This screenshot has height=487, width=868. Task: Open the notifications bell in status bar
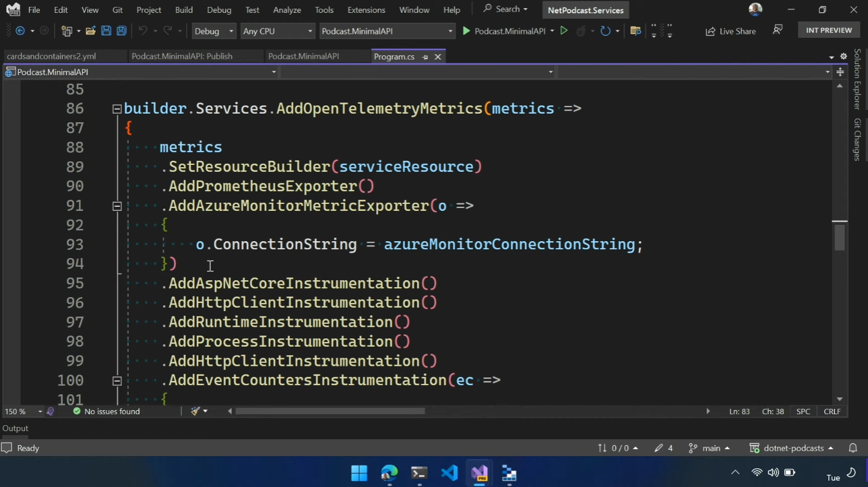[x=853, y=448]
